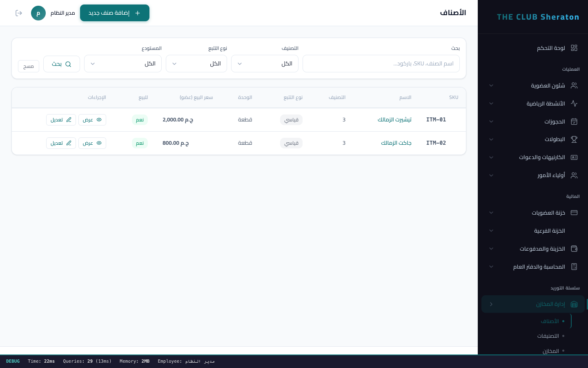Expand the الحجوزات menu chevron
The width and height of the screenshot is (588, 368).
click(491, 121)
